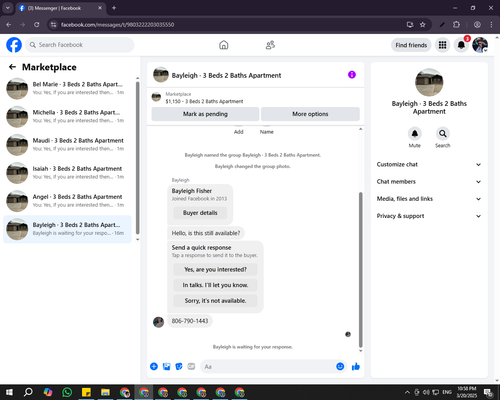Go back using the Marketplace back arrow
The image size is (500, 400).
12,67
